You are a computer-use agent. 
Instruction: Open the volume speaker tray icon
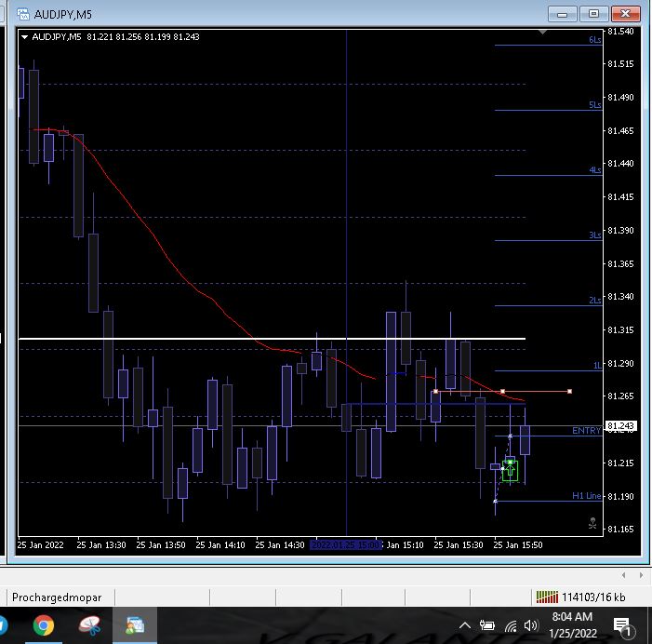[531, 624]
